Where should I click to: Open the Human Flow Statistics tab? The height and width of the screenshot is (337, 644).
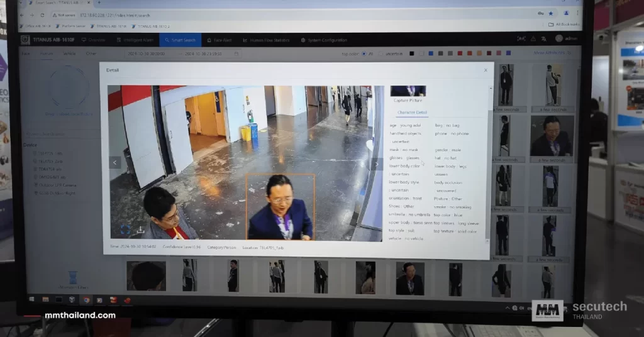coord(266,40)
